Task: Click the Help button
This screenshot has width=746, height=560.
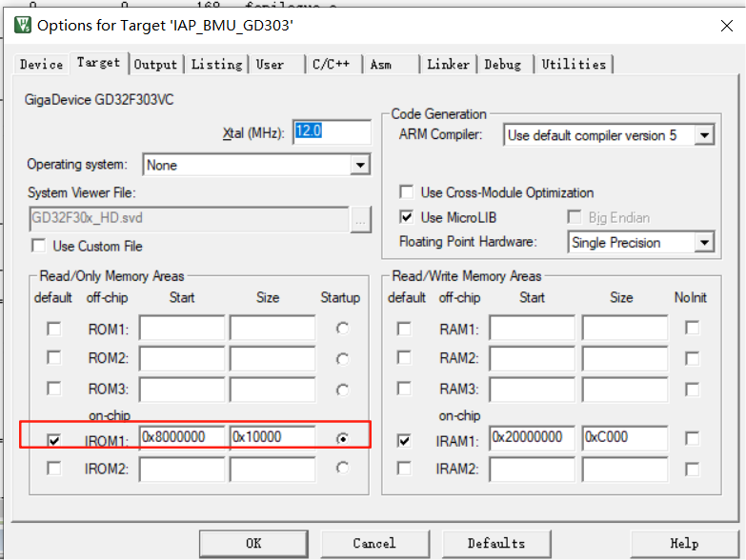Action: pos(684,544)
